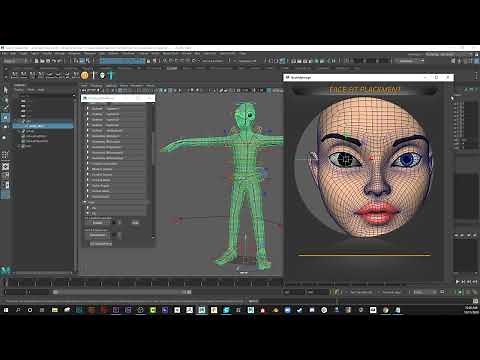This screenshot has height=360, width=480.
Task: Click the Save scene icon in status line
Action: pos(48,61)
